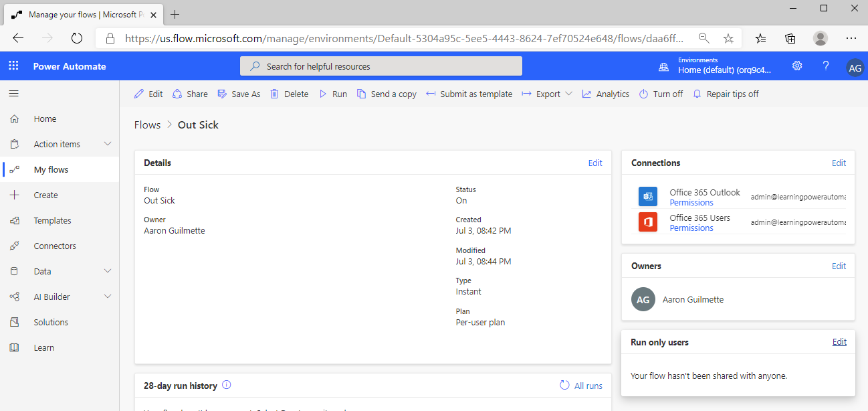Toggle the Repair tips bell icon
This screenshot has height=411, width=868.
pyautogui.click(x=697, y=94)
